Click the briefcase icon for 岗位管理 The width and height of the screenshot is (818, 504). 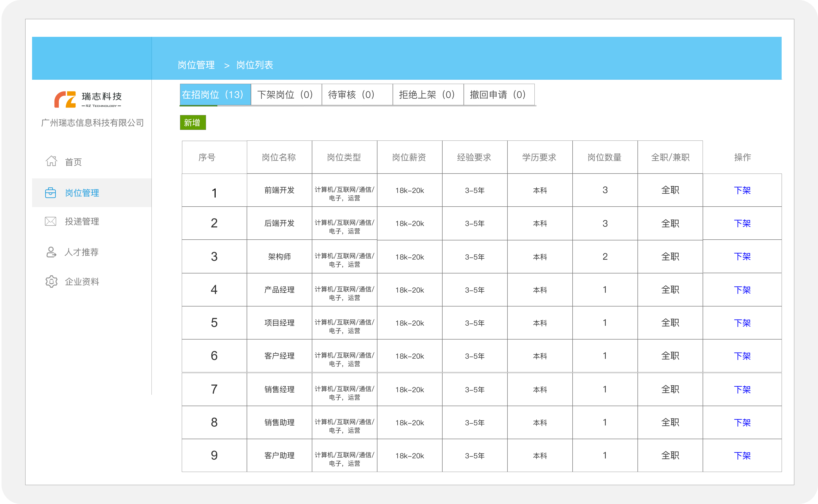tap(50, 193)
